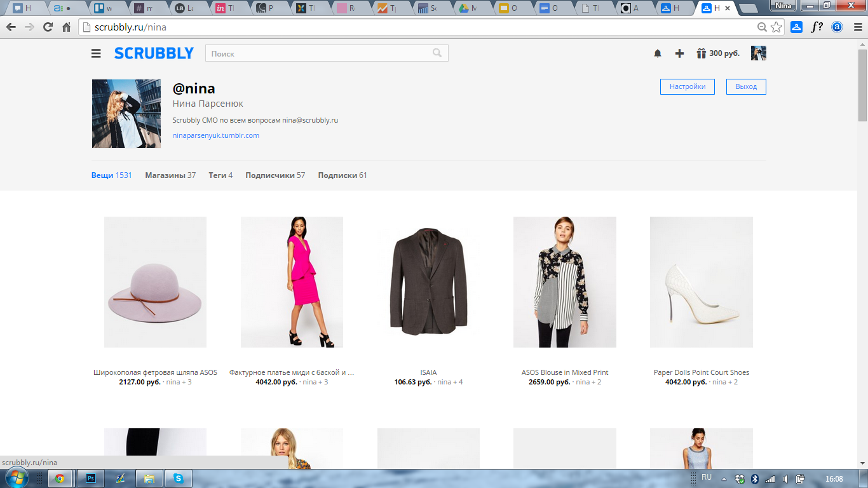
Task: Click the SCRUBBLY logo
Action: [154, 53]
